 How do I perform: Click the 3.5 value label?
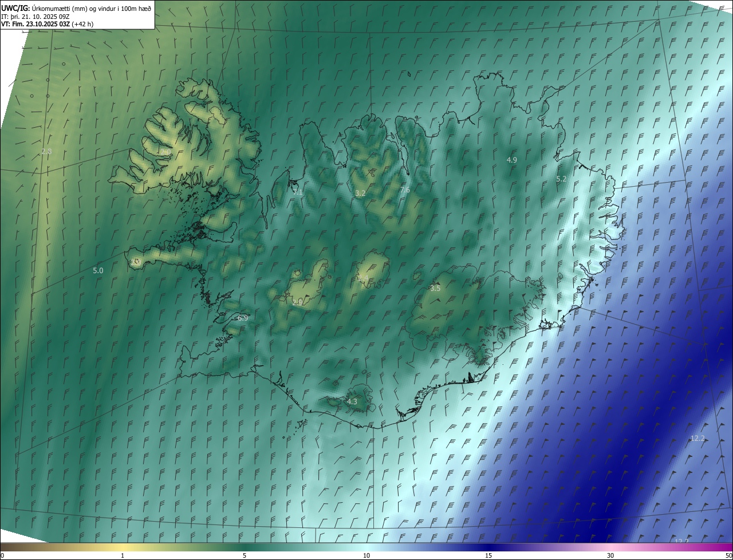tap(435, 289)
